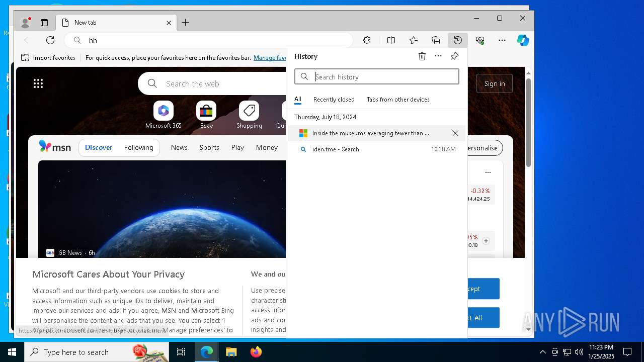Switch to Recently closed tab
Viewport: 644px width, 362px height.
(334, 100)
